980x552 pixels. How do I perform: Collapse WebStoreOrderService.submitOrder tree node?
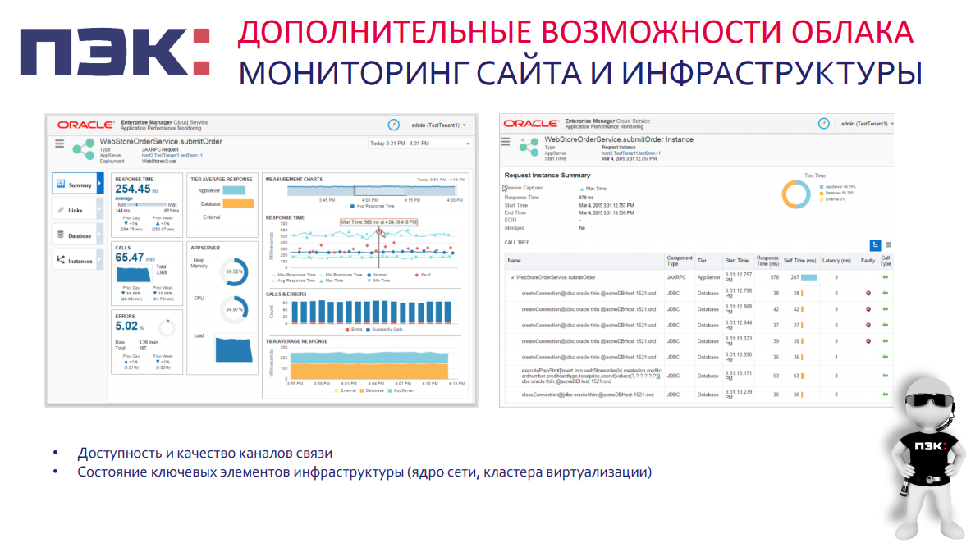tap(512, 278)
